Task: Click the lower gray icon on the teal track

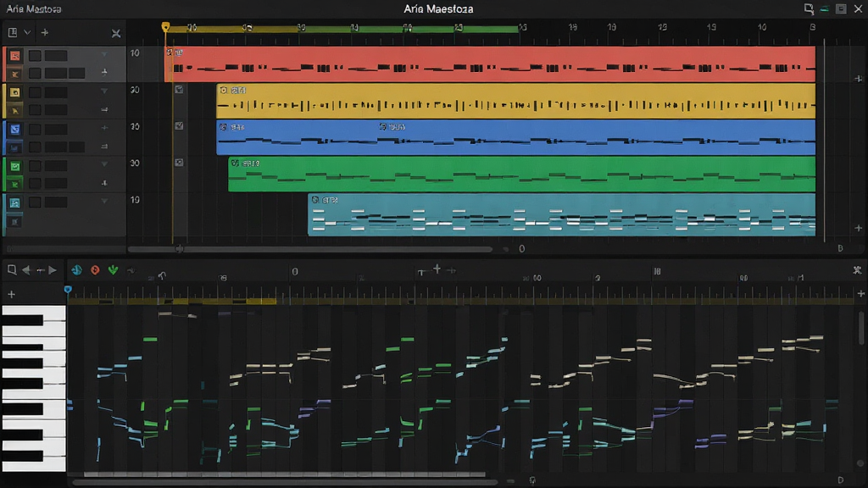Action: (15, 222)
